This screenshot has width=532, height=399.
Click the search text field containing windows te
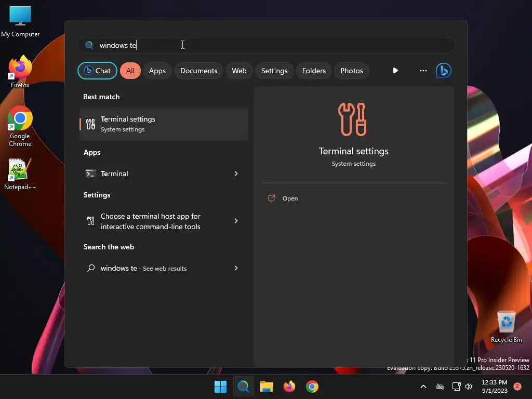pos(266,45)
